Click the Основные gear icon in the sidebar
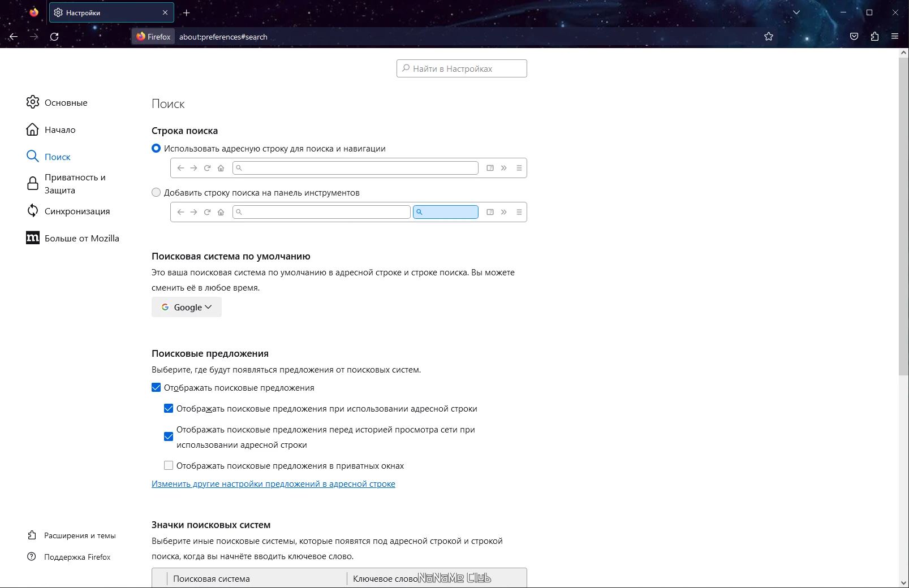 point(33,102)
